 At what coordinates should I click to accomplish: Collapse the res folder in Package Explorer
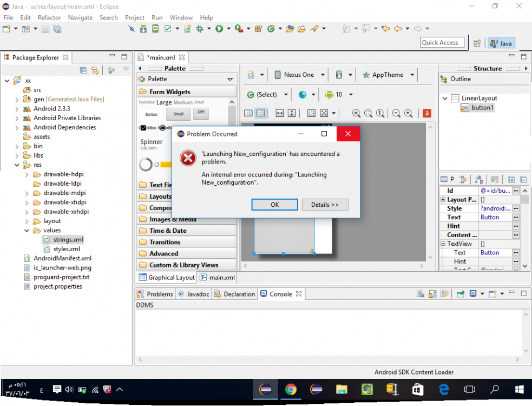point(17,165)
